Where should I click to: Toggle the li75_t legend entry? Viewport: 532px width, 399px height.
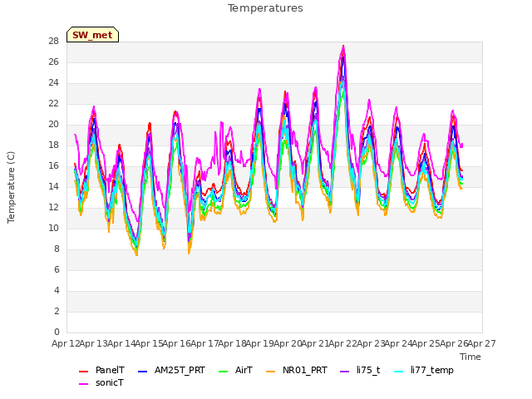[x=360, y=370]
